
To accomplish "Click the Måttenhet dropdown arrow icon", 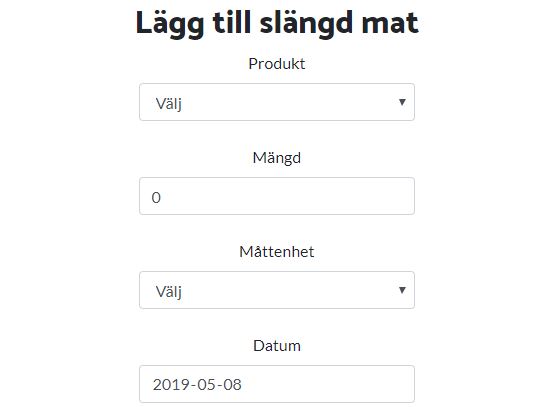I will [x=402, y=290].
